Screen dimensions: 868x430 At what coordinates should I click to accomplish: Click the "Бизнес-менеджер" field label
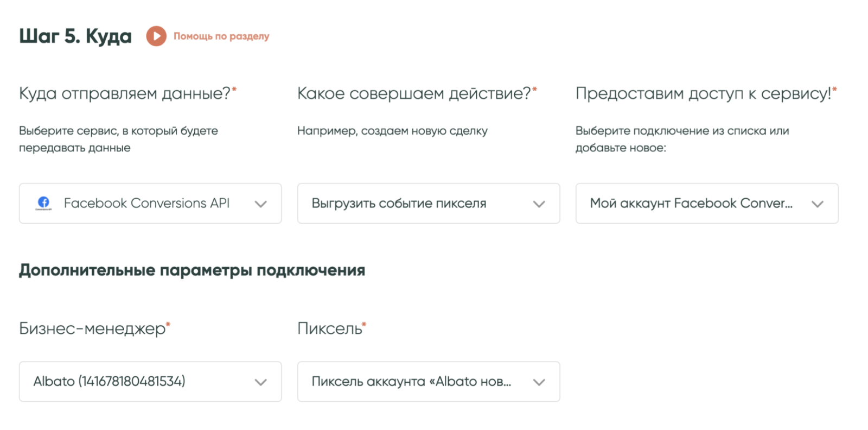click(x=92, y=328)
